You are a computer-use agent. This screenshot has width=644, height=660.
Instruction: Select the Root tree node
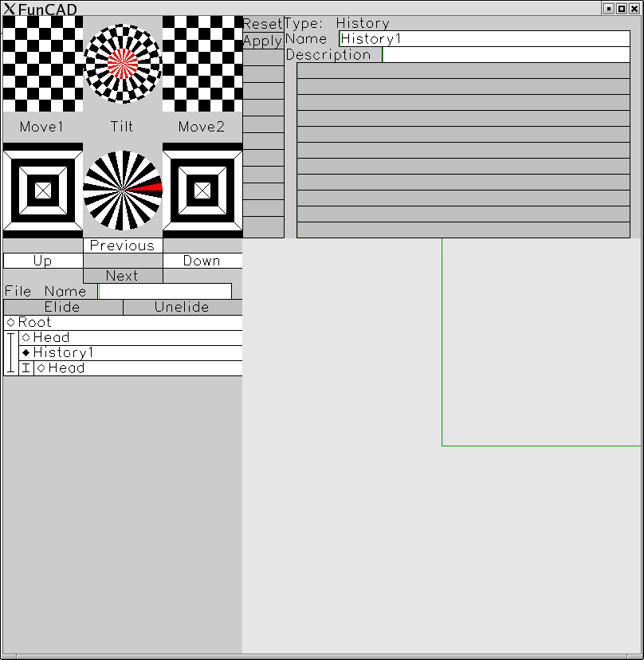(x=123, y=322)
